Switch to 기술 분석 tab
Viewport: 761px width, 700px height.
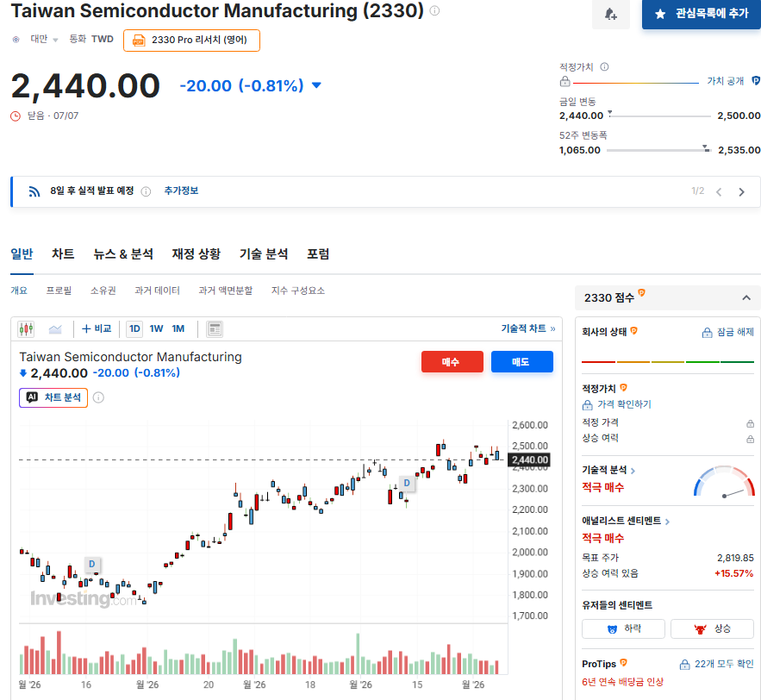coord(264,254)
